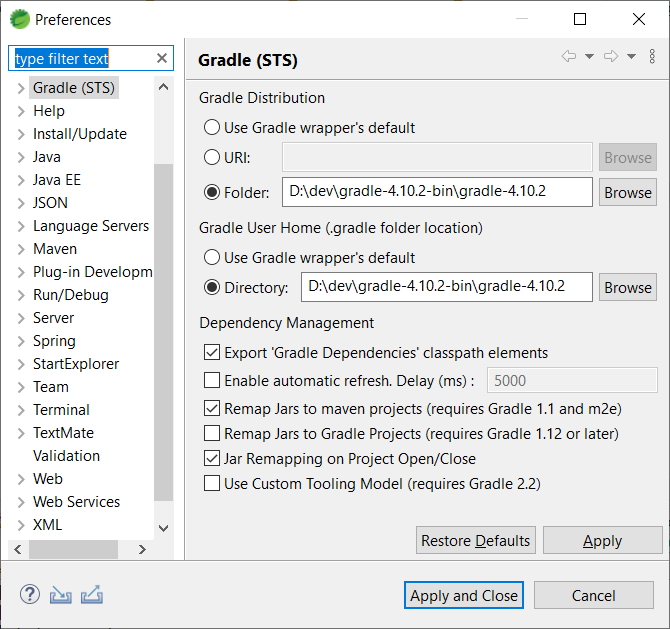
Task: Click the tree scroll up arrow
Action: [163, 87]
